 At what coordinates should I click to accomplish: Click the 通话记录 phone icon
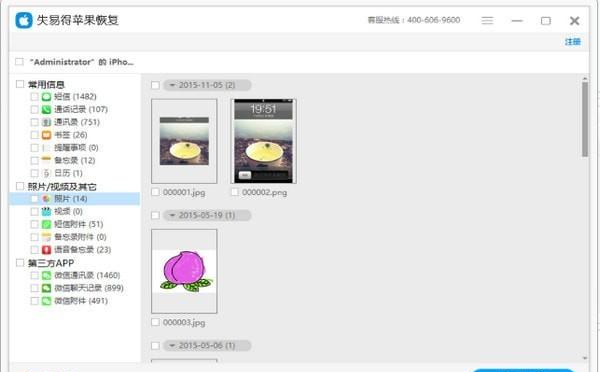click(46, 109)
